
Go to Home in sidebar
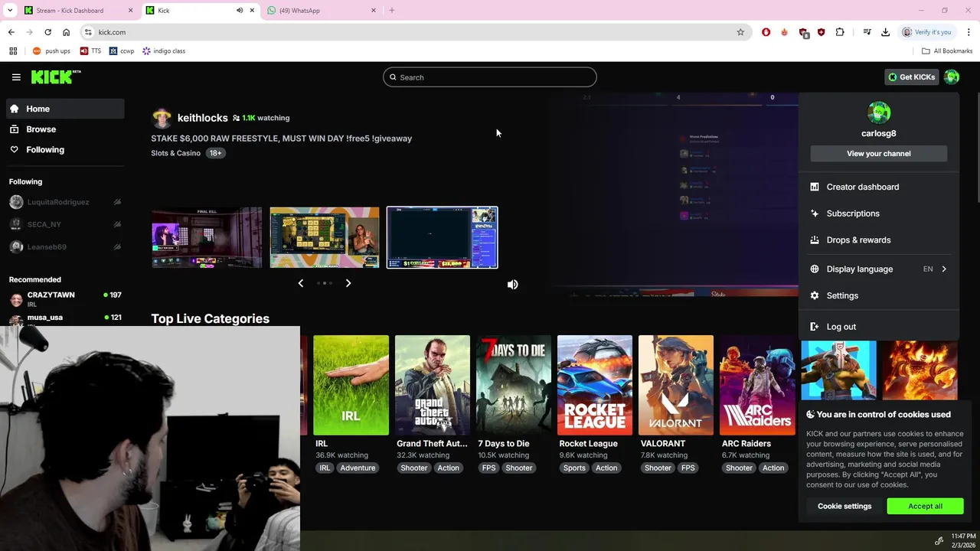point(65,109)
